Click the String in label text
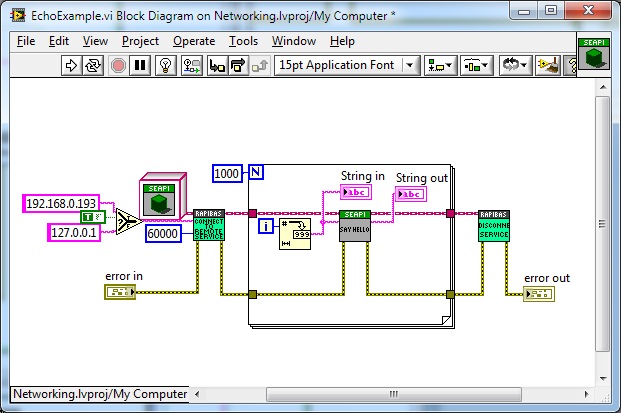 [x=362, y=176]
